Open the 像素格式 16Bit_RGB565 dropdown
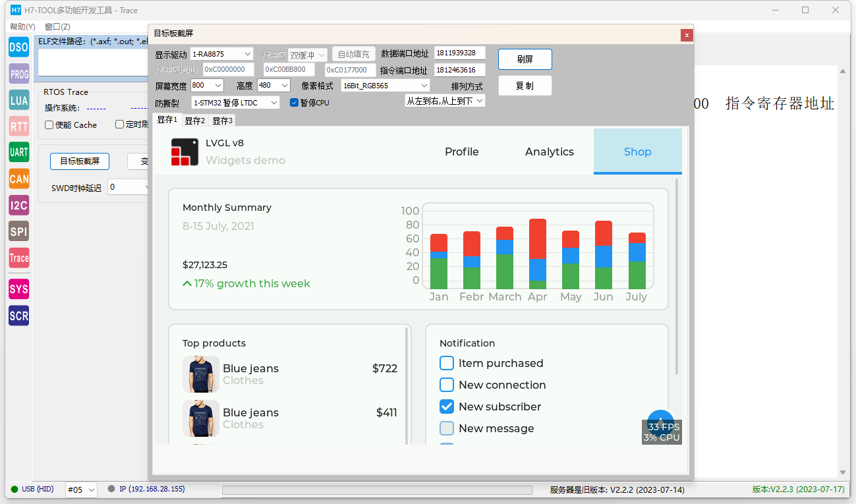 385,86
